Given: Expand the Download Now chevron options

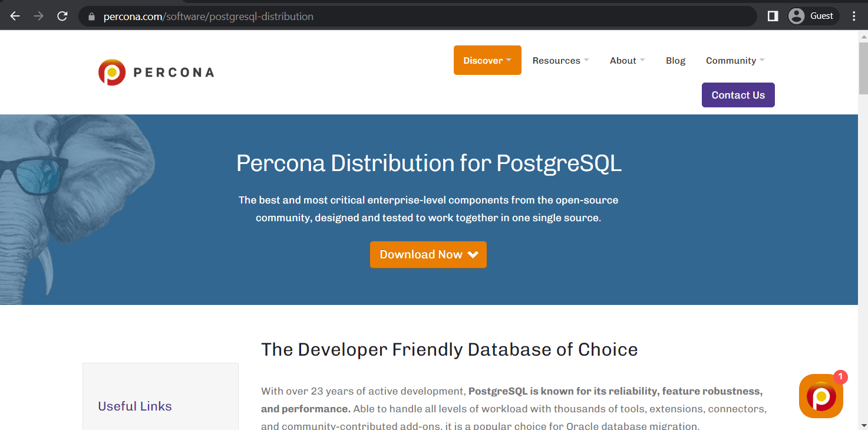Looking at the screenshot, I should [x=473, y=254].
